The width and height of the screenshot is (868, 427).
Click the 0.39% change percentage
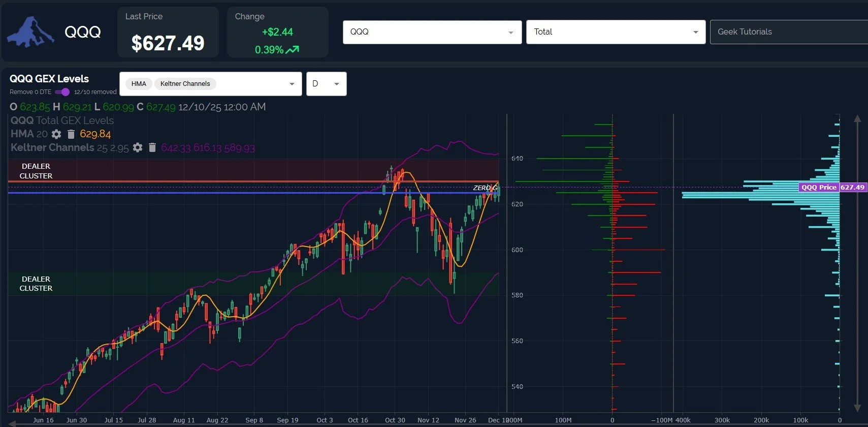[x=269, y=50]
